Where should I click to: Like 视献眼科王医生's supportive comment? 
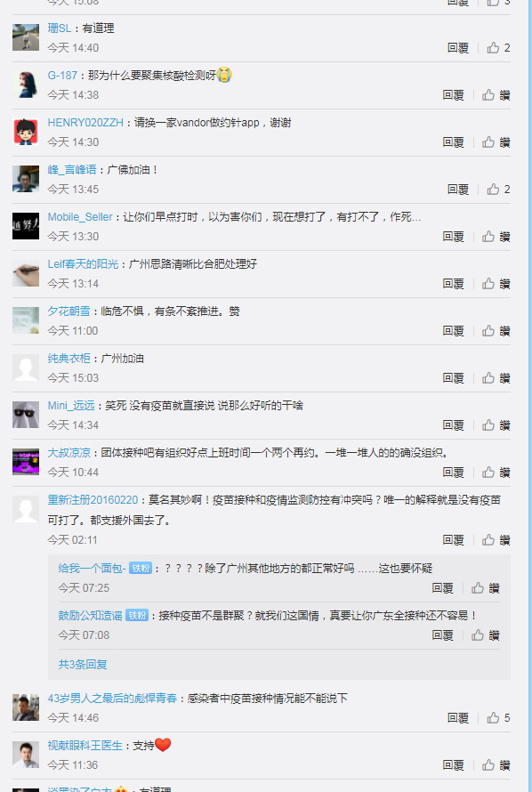[496, 765]
